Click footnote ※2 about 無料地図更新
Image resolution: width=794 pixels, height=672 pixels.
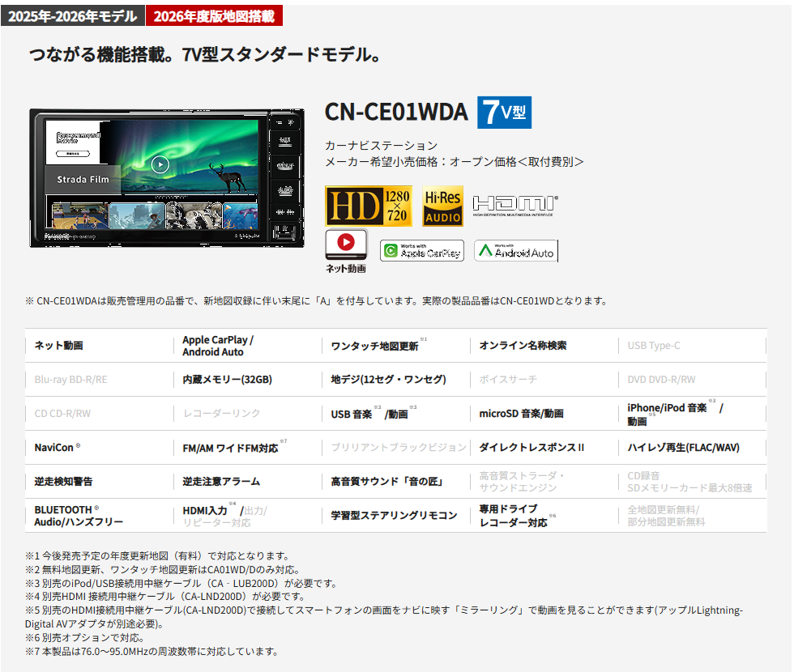coord(164,570)
